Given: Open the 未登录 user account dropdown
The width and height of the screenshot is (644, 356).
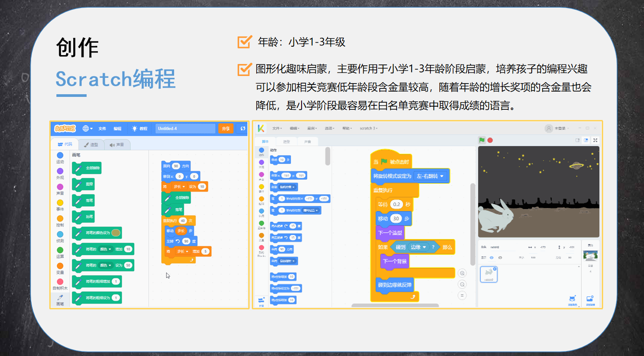Looking at the screenshot, I should tap(557, 128).
